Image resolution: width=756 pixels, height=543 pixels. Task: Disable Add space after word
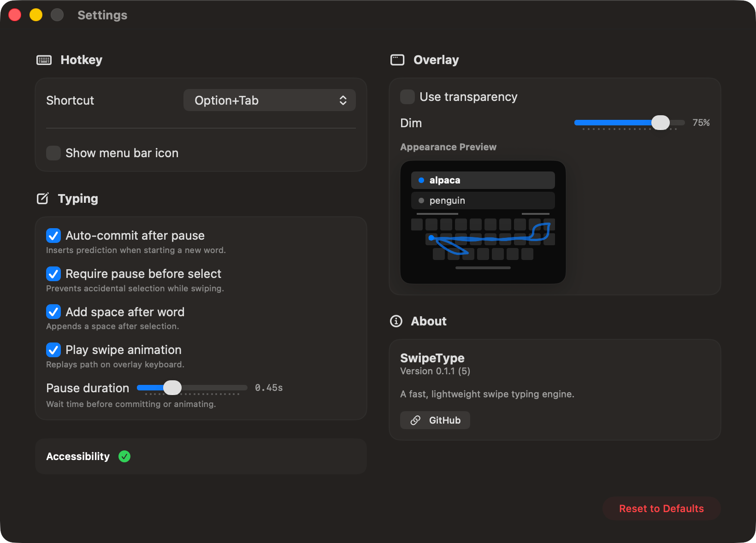pos(53,312)
